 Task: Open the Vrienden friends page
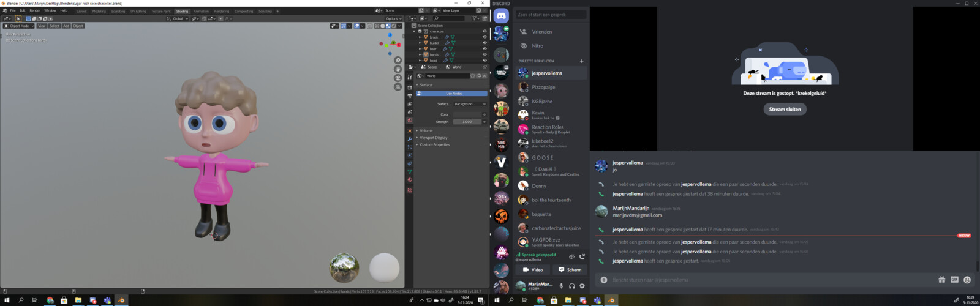[x=550, y=32]
